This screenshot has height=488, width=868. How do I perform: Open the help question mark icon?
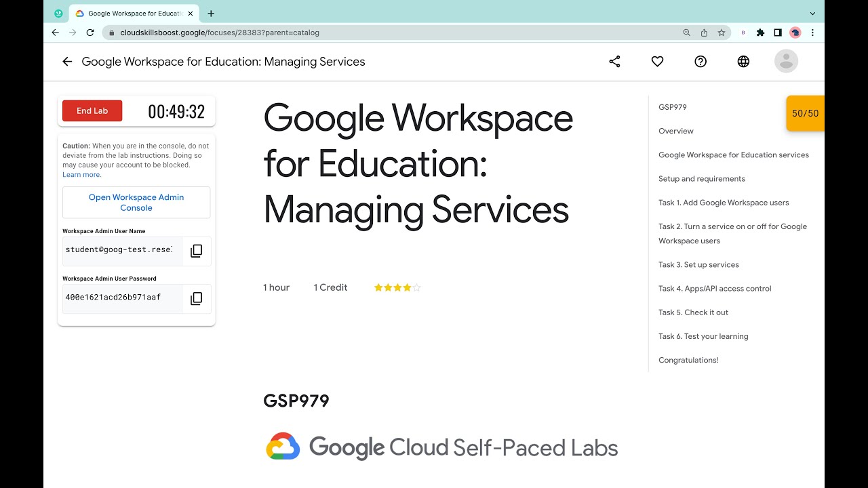701,62
